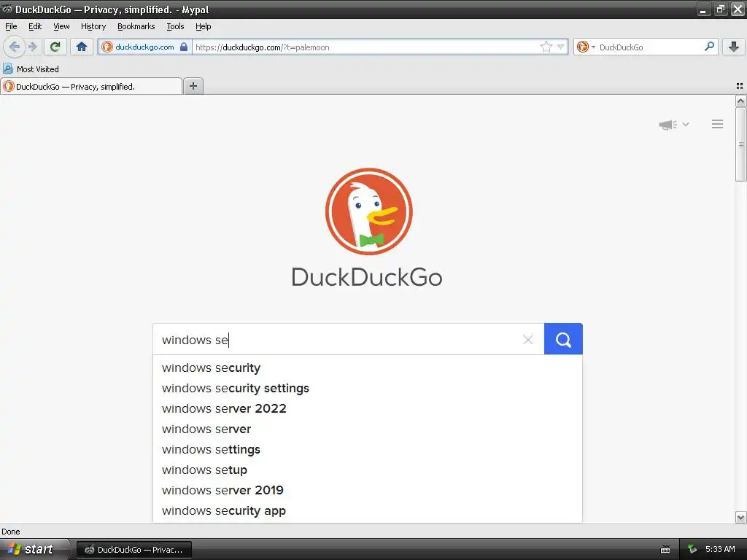Screen dimensions: 747x560
Task: Open the URL history dropdown arrow
Action: 561,47
